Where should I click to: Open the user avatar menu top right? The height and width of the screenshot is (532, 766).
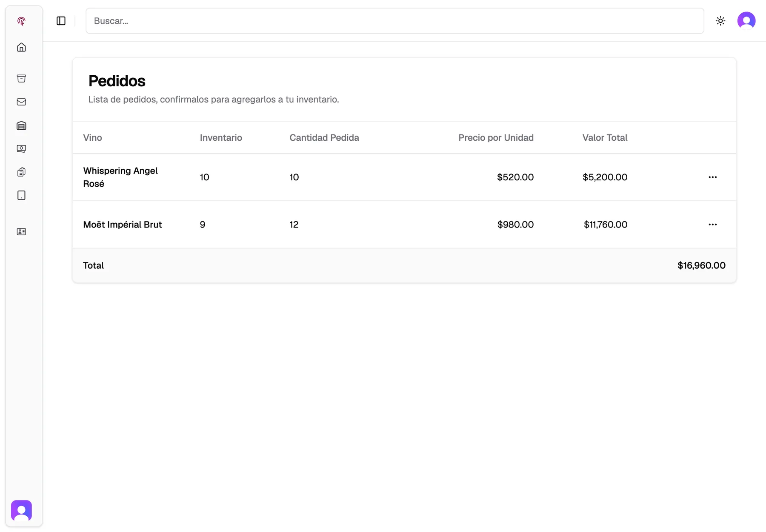point(746,21)
